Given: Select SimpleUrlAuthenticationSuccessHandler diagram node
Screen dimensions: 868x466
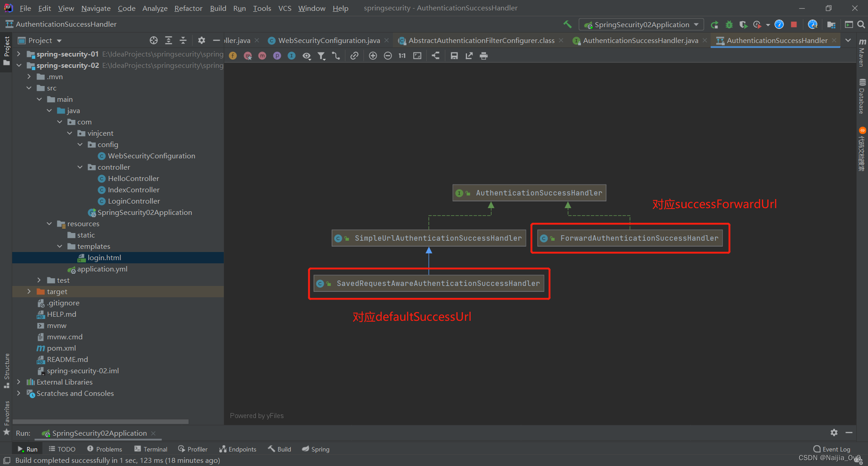Looking at the screenshot, I should click(x=429, y=238).
